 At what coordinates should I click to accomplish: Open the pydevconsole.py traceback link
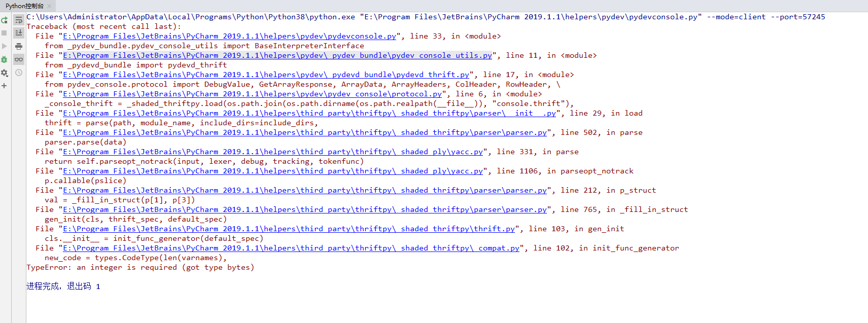(x=229, y=36)
